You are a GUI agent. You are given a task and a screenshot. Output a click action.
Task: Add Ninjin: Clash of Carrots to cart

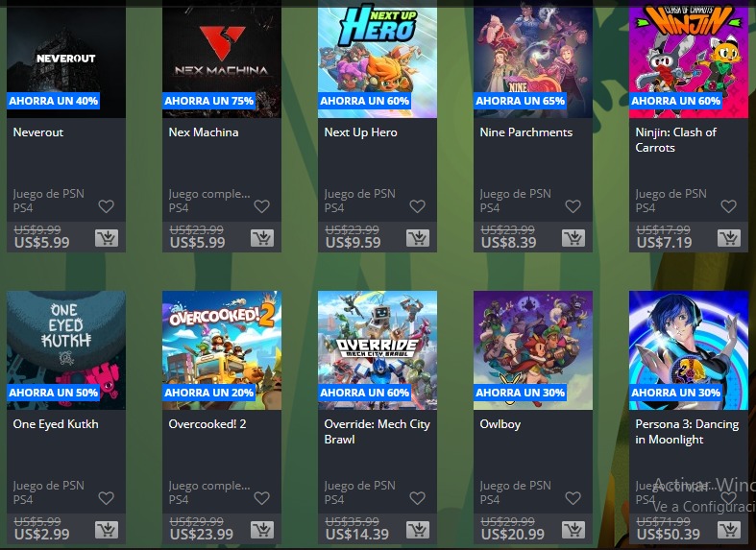(x=729, y=238)
